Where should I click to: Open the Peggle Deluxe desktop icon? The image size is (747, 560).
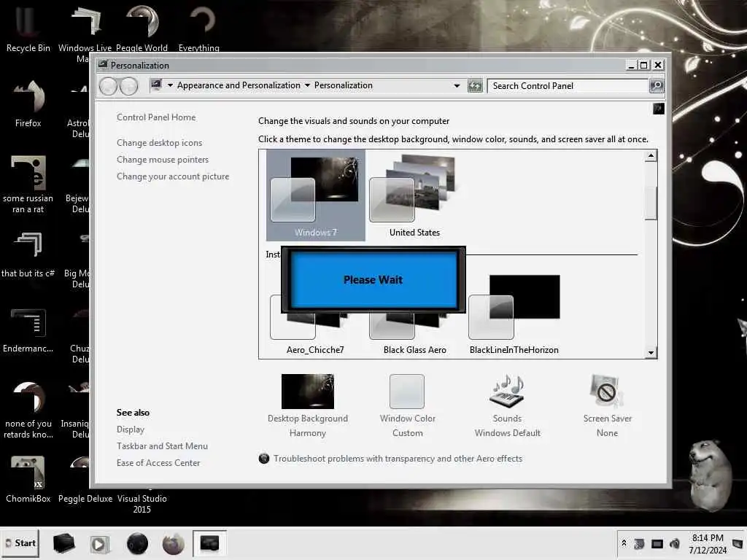(85, 498)
